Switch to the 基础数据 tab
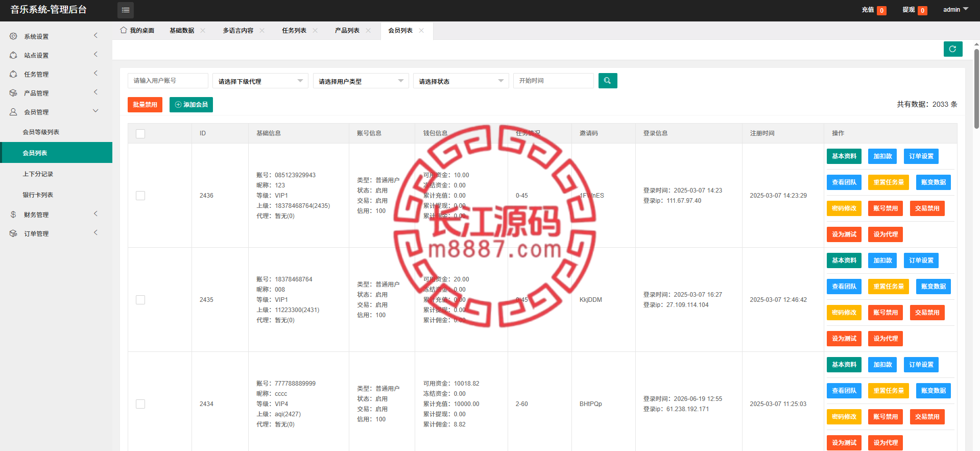 click(x=182, y=31)
